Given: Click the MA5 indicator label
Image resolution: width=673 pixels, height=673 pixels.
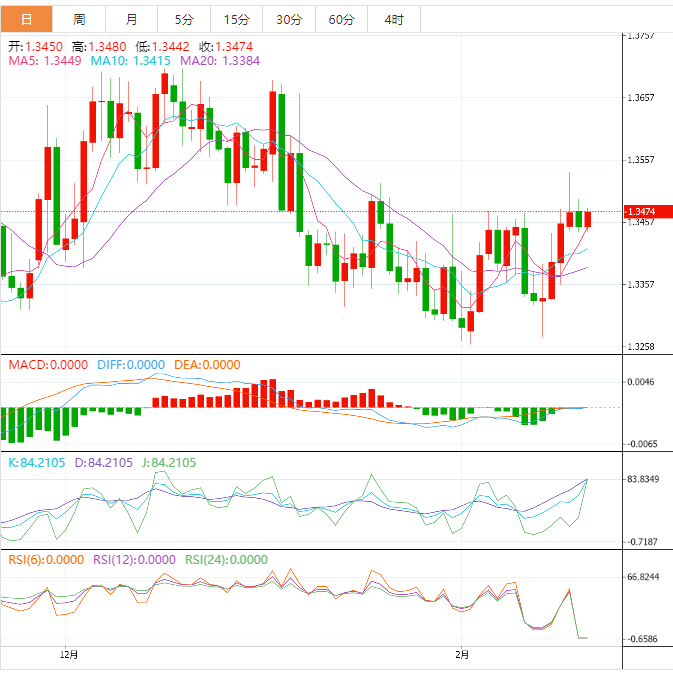Looking at the screenshot, I should pos(45,61).
